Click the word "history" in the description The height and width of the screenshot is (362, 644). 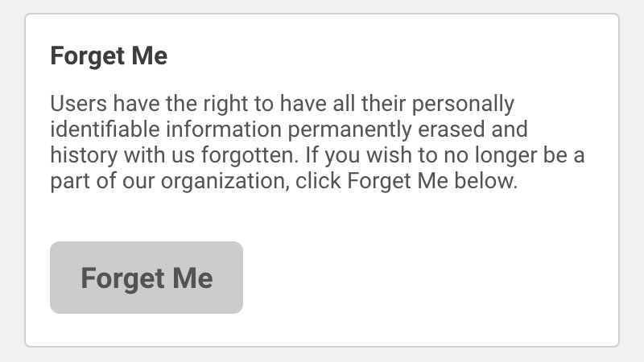tap(78, 155)
